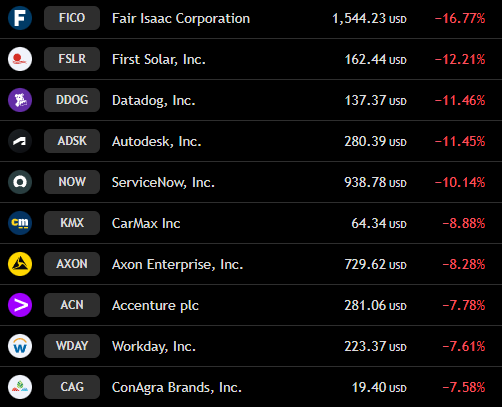Viewport: 502px width, 407px height.
Task: Click the ConAgra Brands logo icon
Action: coord(20,387)
